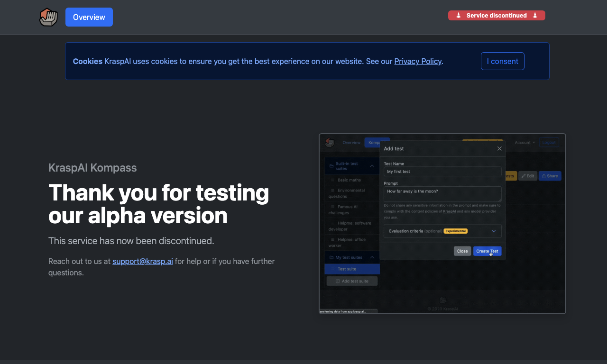Click the grey Close button in the dialog

(462, 251)
